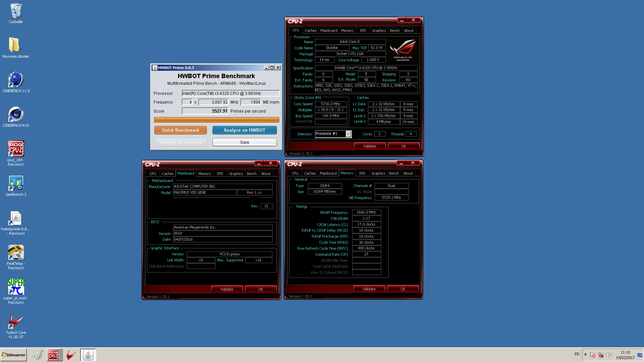Screen dimensions: 644x362
Task: Maximize the HWBOT Prime window
Action: tap(272, 68)
